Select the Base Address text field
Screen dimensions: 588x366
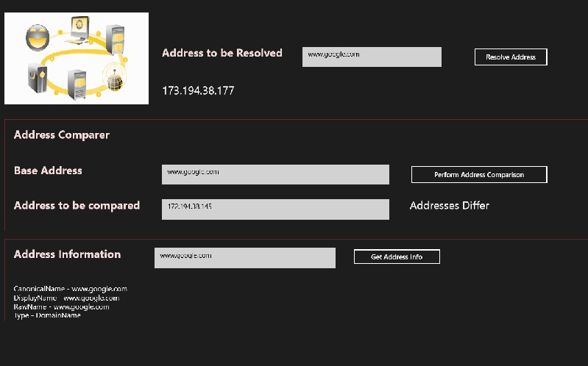(275, 175)
